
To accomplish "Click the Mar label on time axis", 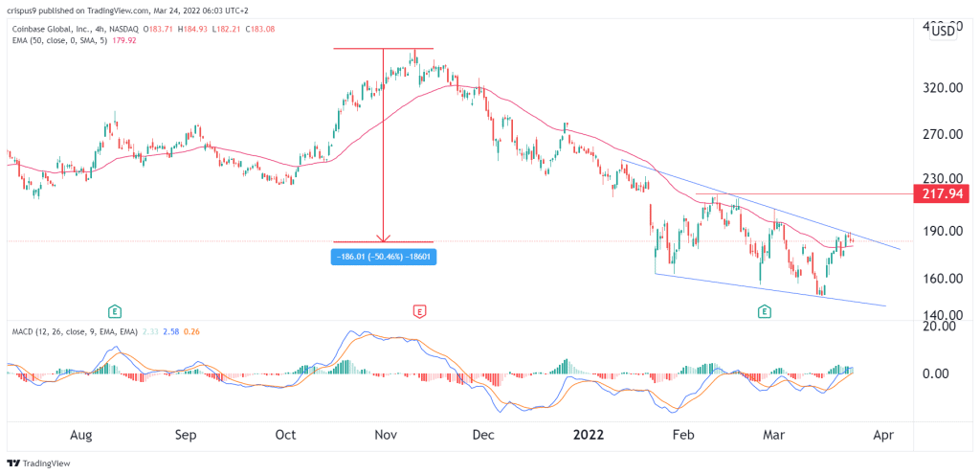I will click(x=774, y=435).
